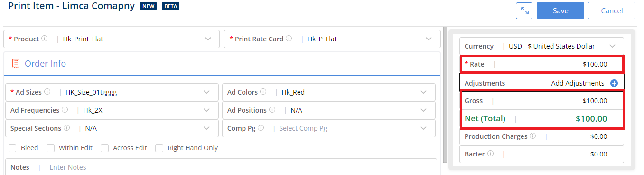Click the Save button
Viewport: 644px width, 175px height.
tap(560, 10)
